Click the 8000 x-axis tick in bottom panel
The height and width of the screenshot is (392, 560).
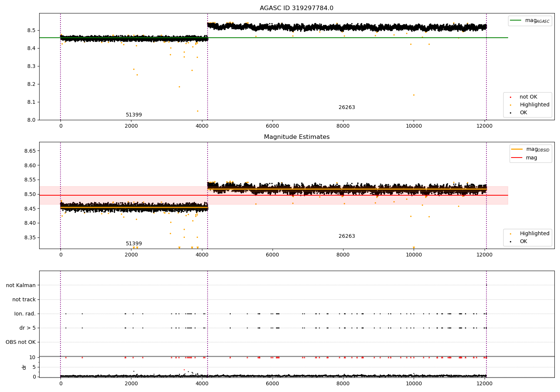(343, 383)
